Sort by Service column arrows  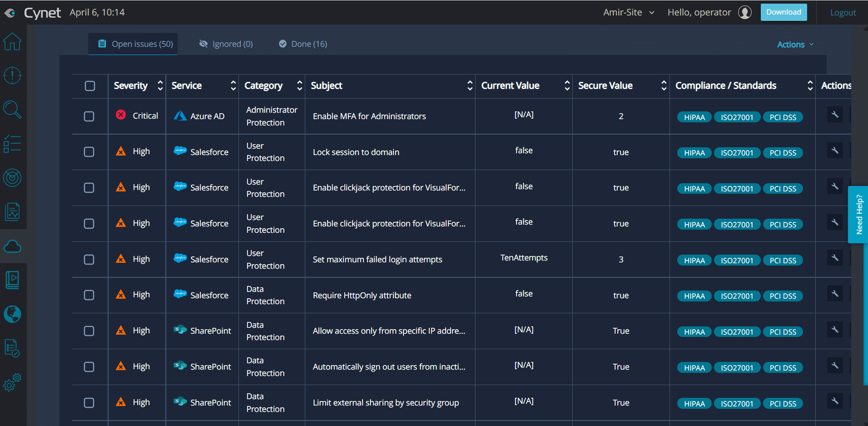coord(233,85)
